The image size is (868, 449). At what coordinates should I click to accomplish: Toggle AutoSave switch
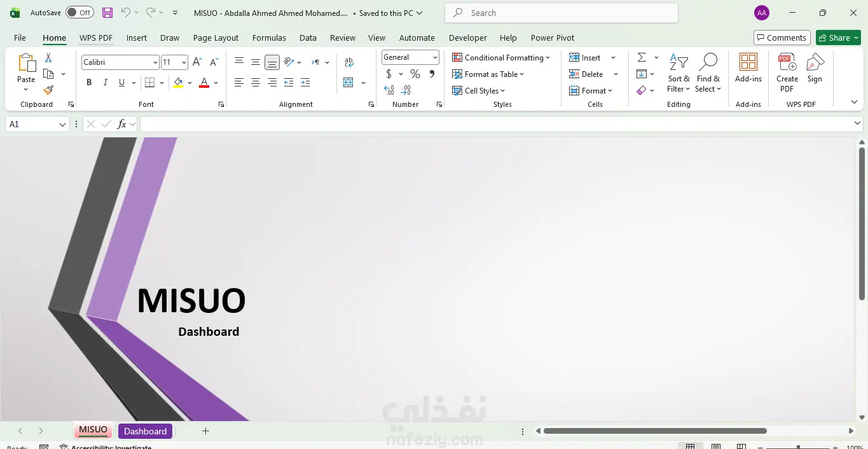click(x=79, y=13)
